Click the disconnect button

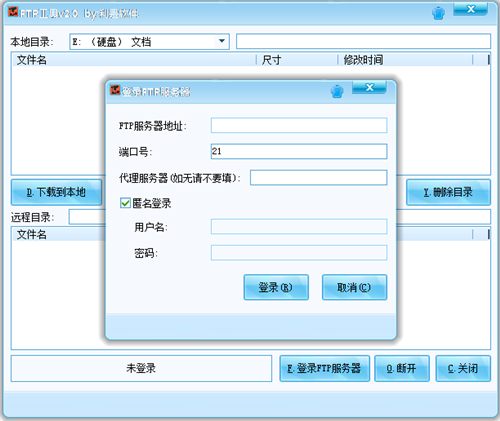pyautogui.click(x=402, y=368)
